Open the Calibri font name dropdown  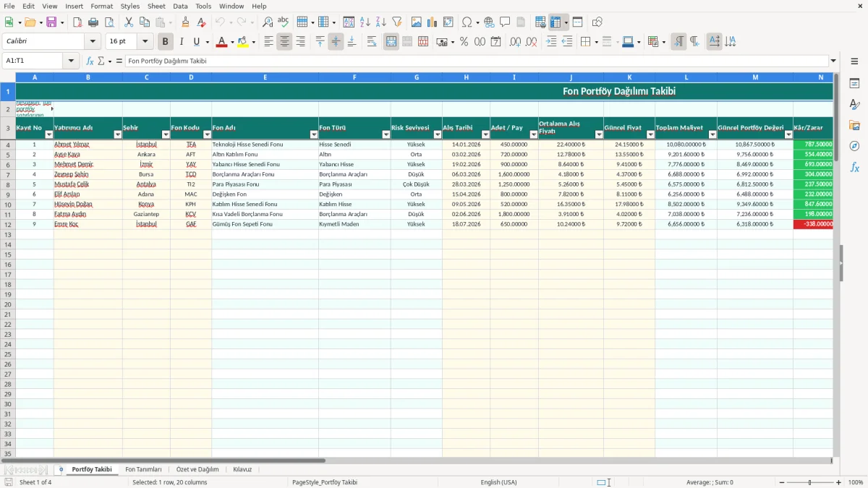coord(93,42)
